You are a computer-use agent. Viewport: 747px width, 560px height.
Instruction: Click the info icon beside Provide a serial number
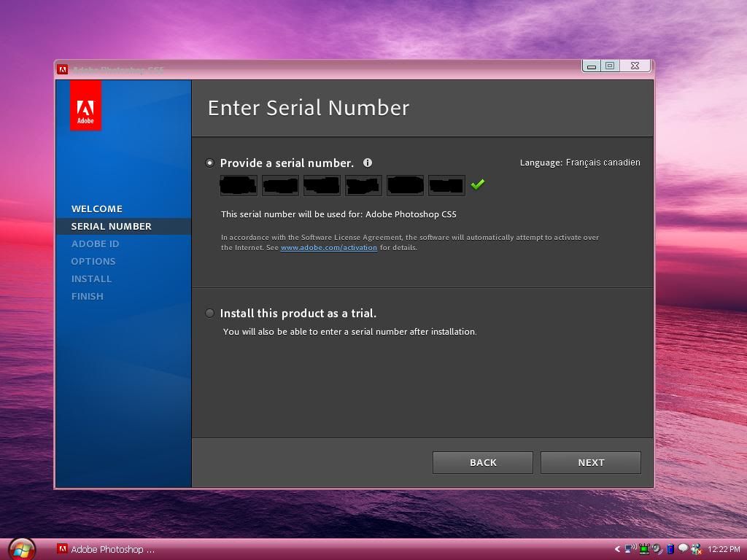click(368, 163)
